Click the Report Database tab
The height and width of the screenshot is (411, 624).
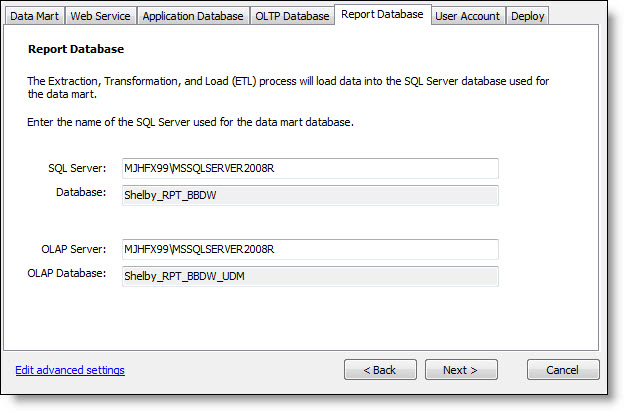tap(382, 14)
